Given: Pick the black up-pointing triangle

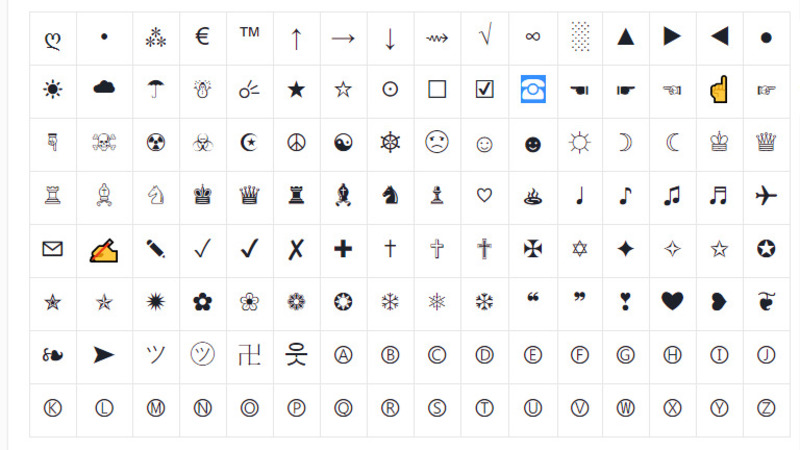Looking at the screenshot, I should (626, 37).
